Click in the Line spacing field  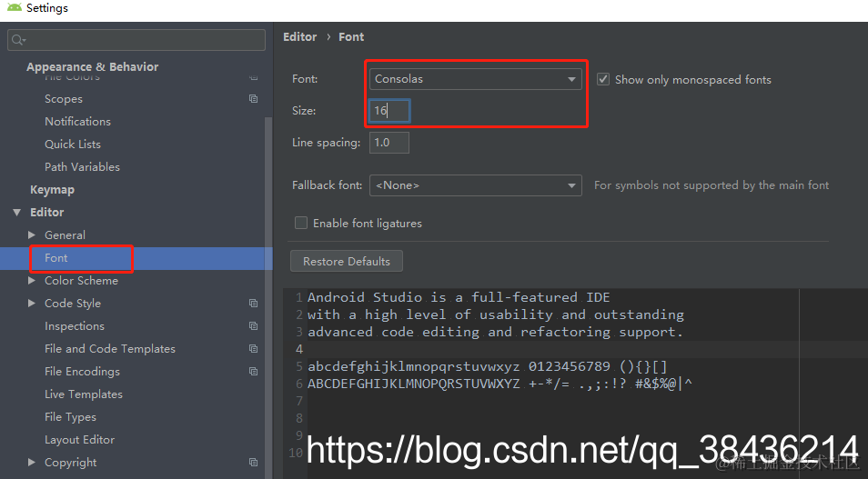(x=389, y=143)
